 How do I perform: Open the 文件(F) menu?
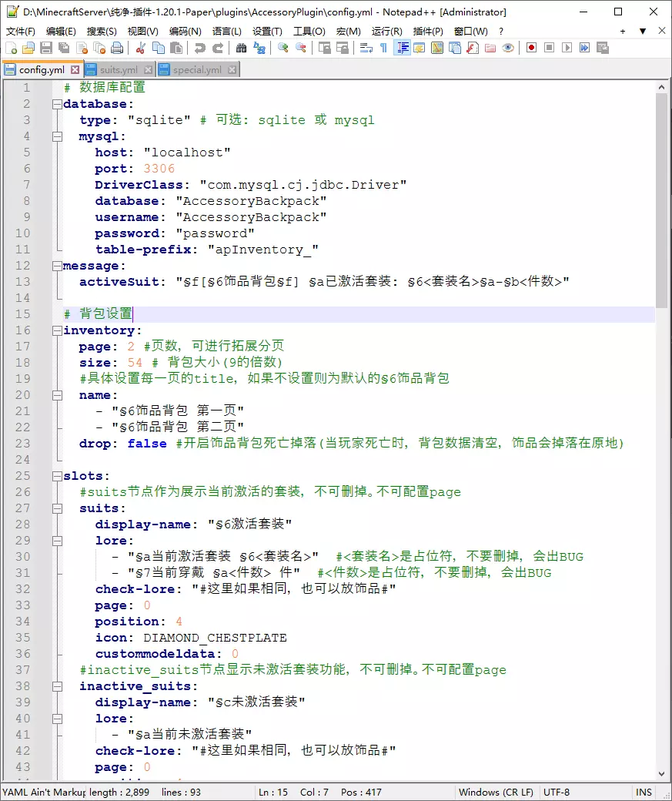click(21, 31)
